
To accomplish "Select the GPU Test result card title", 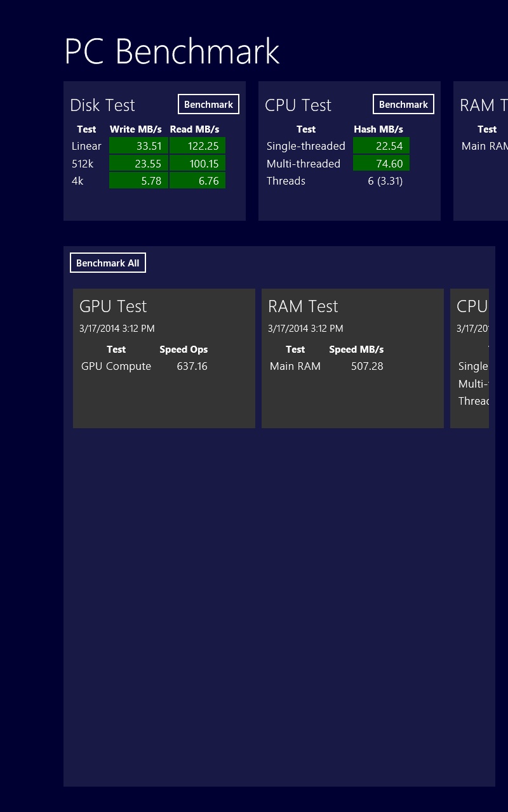I will (113, 306).
